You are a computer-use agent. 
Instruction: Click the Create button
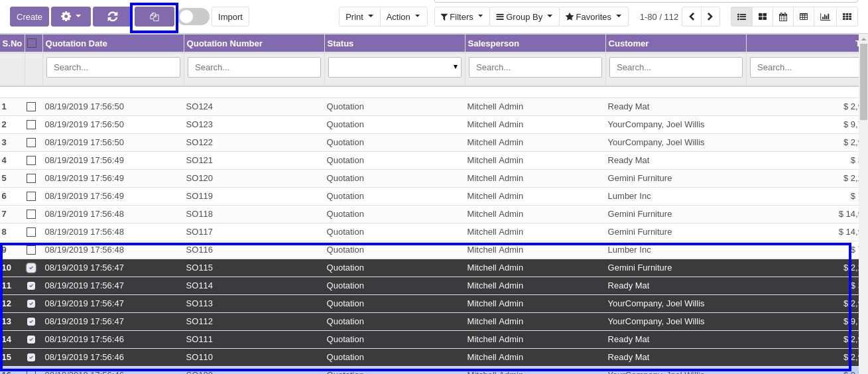point(29,17)
